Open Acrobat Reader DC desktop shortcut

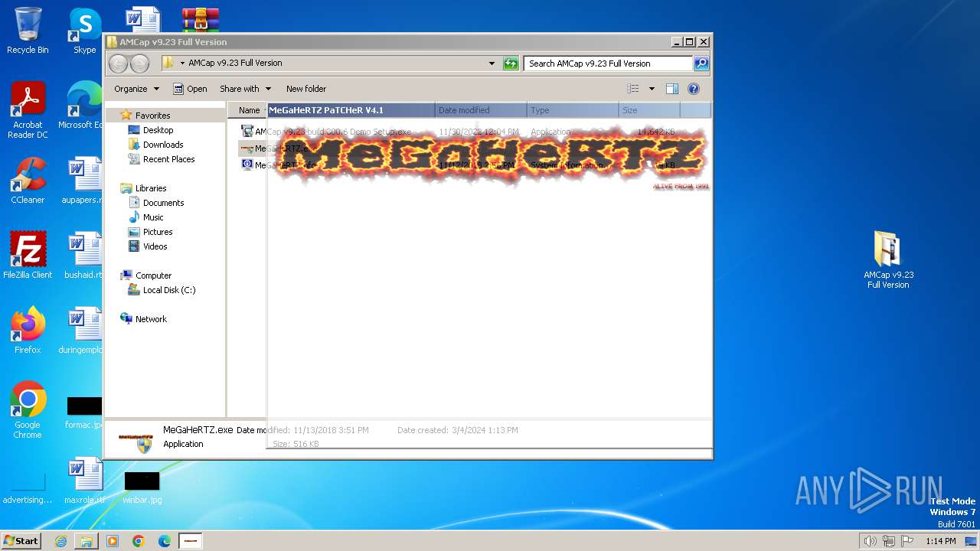coord(28,110)
